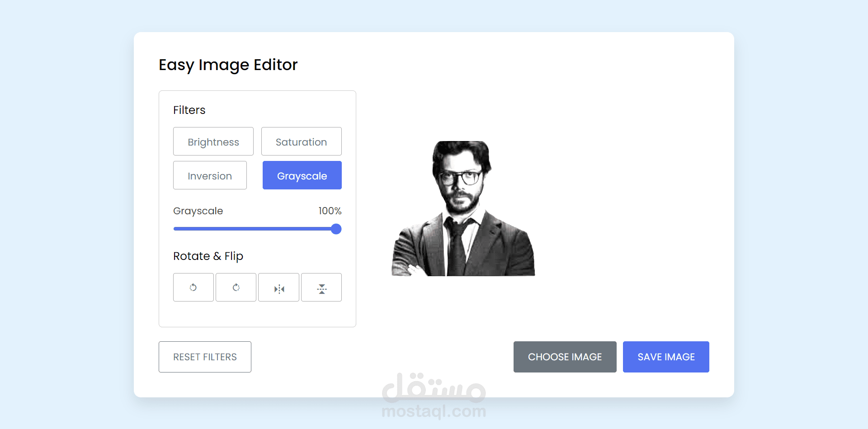Click the Easy Image Editor heading
Screen dimensions: 868x429
point(228,65)
